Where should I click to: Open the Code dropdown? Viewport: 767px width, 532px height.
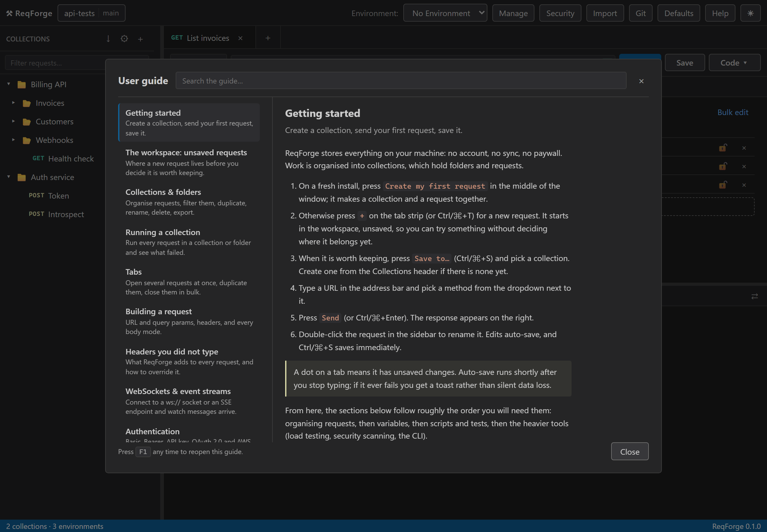click(734, 63)
